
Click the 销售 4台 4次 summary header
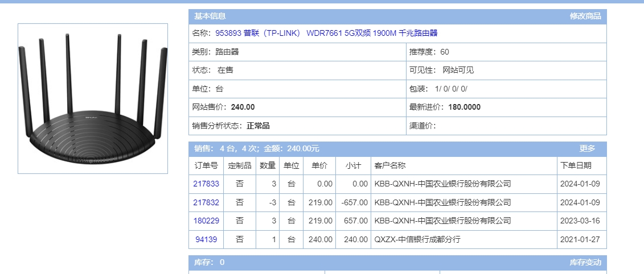click(257, 148)
